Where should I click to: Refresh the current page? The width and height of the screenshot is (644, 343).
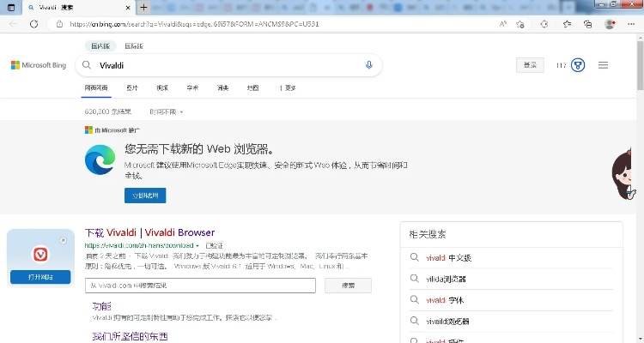pos(34,24)
